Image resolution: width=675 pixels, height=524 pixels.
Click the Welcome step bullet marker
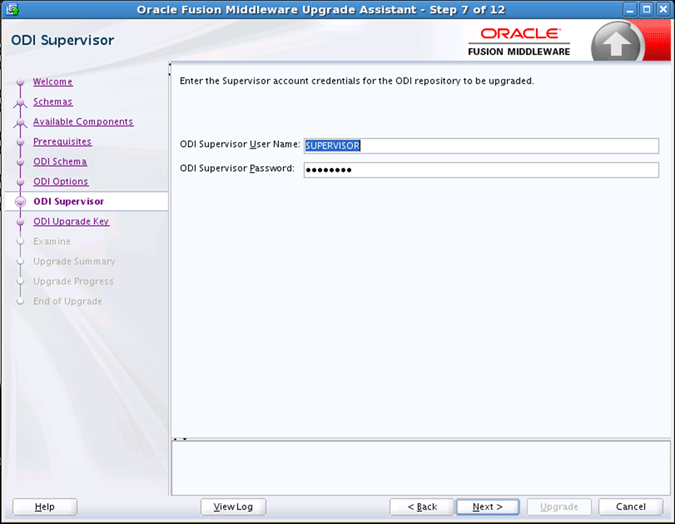[20, 82]
